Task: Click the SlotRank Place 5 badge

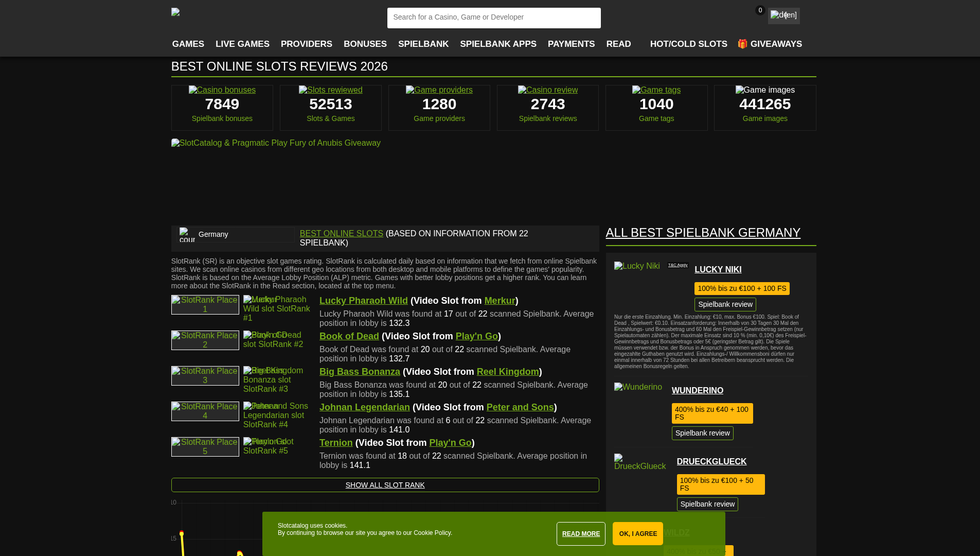Action: [x=205, y=447]
